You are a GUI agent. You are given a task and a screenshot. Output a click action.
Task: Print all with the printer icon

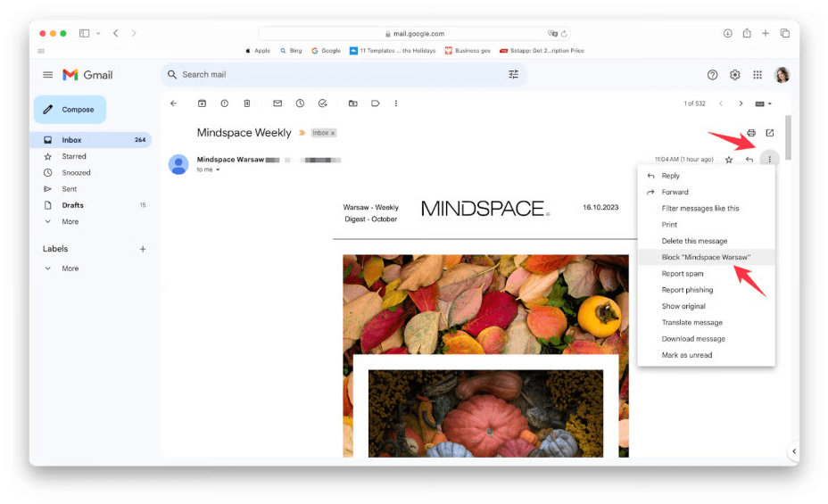click(x=751, y=133)
